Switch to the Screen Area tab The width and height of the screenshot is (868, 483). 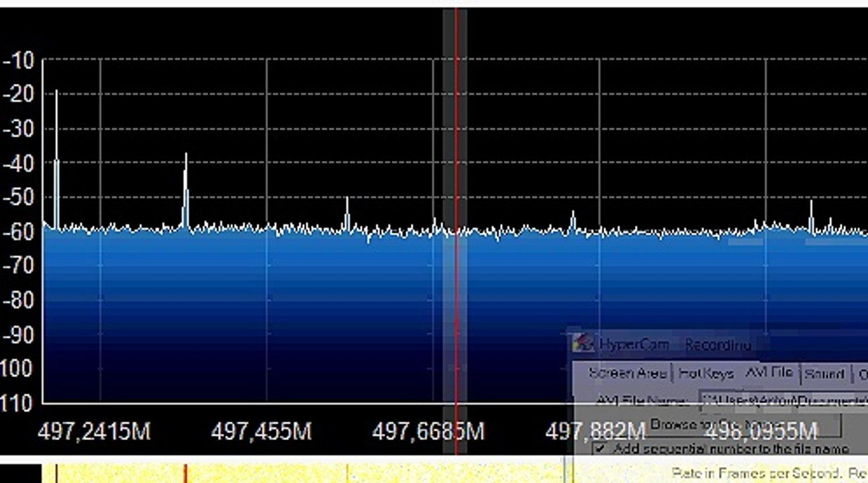click(x=626, y=373)
